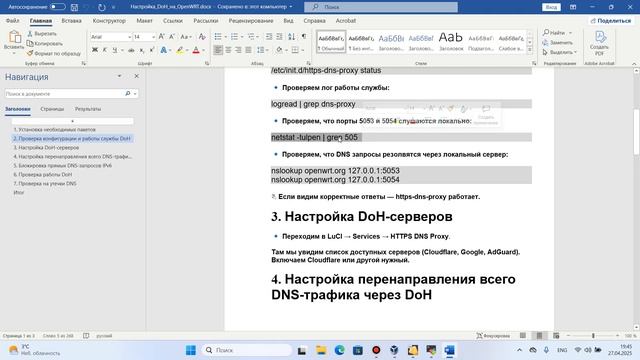Activate Format Painter (Формат по образцу)

point(54,53)
